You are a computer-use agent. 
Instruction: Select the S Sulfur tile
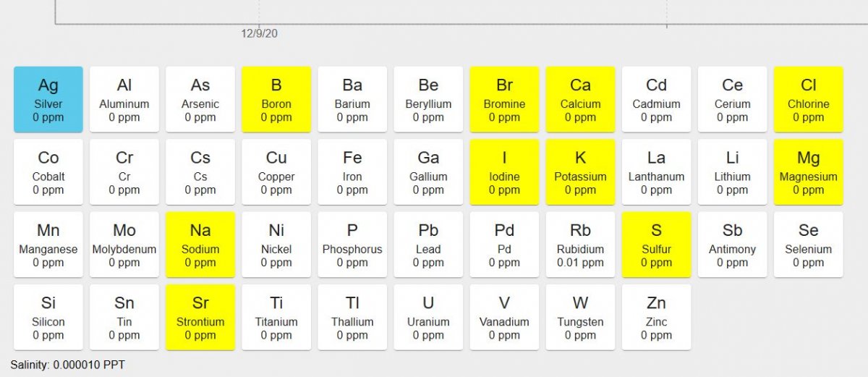coord(656,245)
